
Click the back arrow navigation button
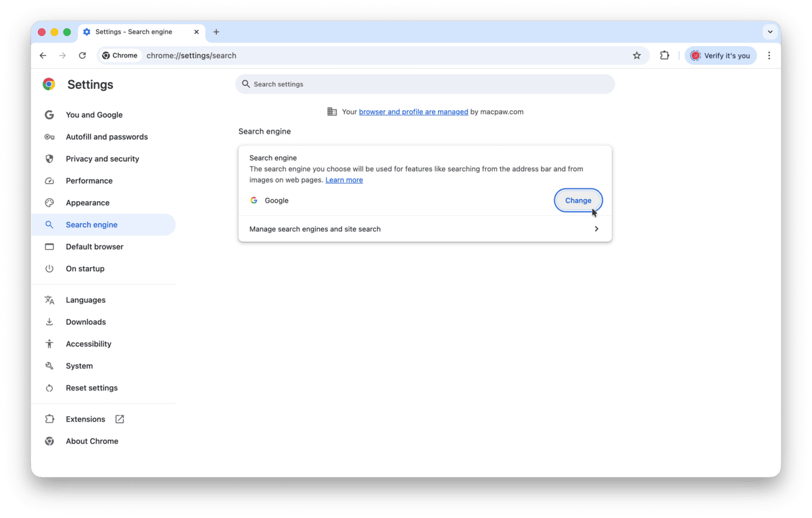tap(43, 55)
